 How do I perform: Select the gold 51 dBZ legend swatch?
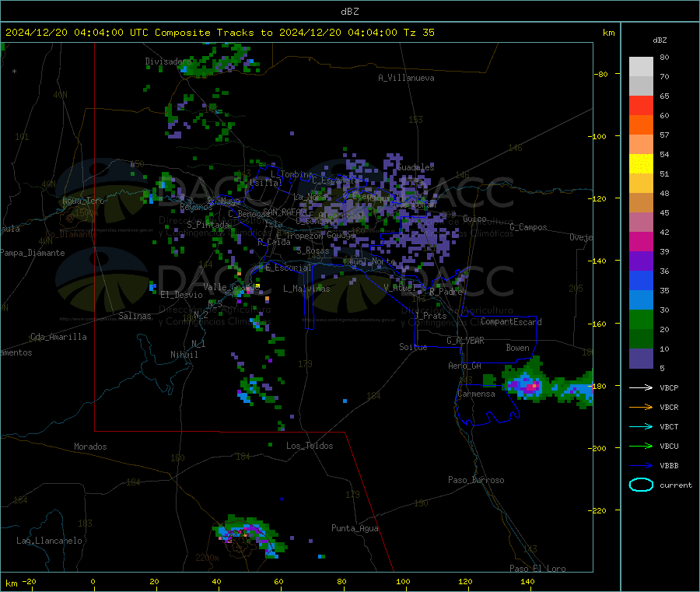641,184
